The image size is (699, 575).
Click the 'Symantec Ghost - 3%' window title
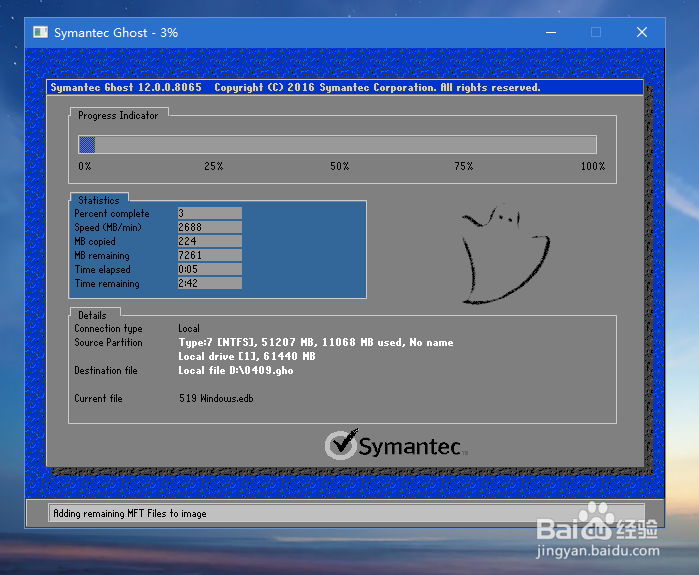116,33
